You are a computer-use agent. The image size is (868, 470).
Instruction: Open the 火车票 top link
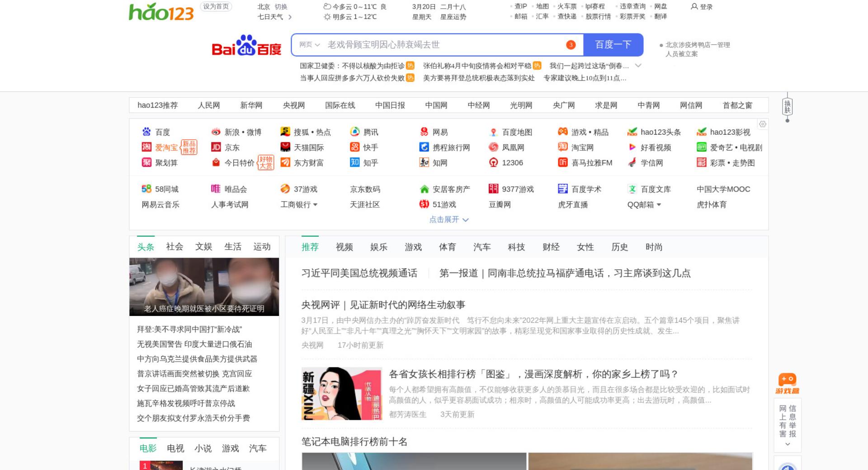[567, 6]
